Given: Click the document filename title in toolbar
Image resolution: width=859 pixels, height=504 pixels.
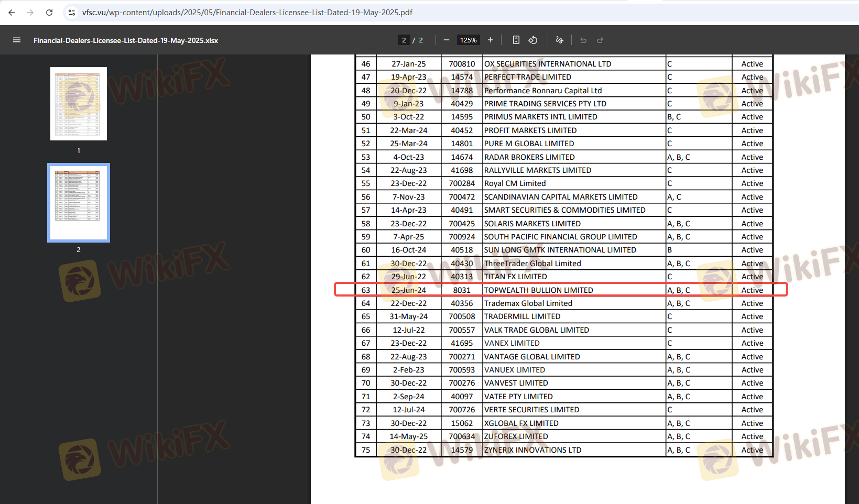Looking at the screenshot, I should pos(126,40).
